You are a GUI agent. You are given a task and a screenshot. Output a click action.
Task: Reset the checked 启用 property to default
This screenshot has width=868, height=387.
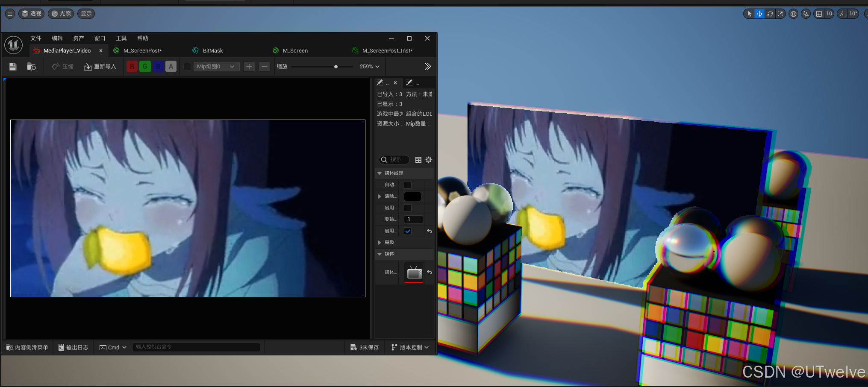point(430,231)
